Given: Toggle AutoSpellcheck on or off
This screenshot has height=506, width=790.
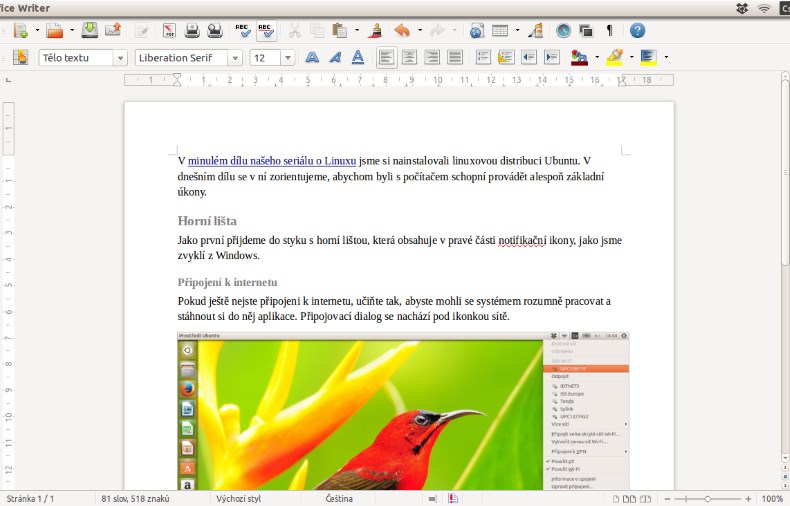Looking at the screenshot, I should [266, 31].
